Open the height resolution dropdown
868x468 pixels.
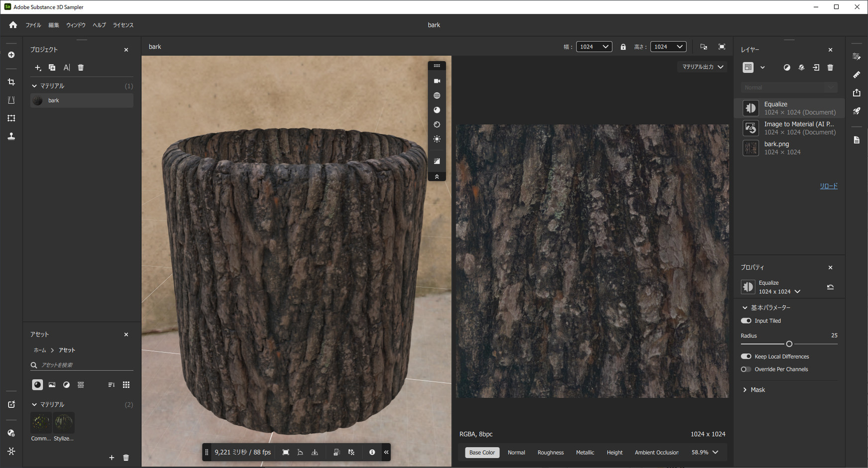click(668, 47)
